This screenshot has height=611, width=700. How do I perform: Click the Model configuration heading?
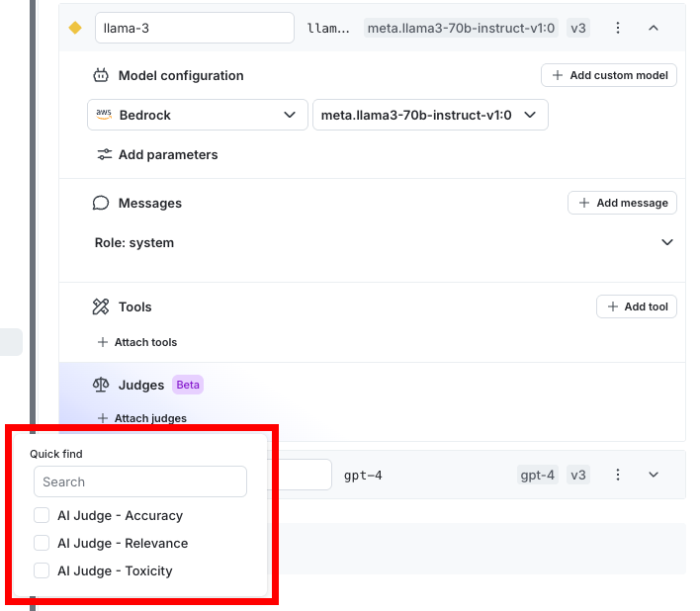point(181,75)
